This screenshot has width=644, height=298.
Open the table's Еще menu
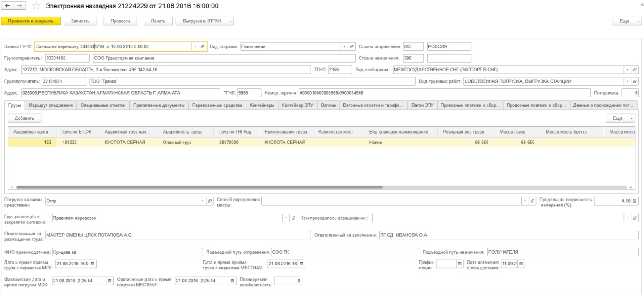click(620, 118)
